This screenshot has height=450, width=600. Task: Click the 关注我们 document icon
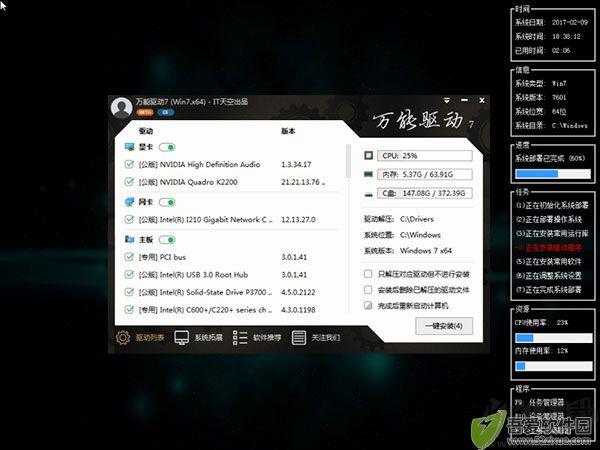(298, 338)
